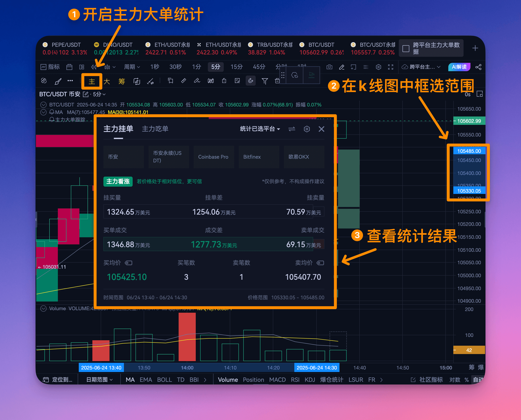Open statistics panel hexagon settings icon
The width and height of the screenshot is (521, 420).
pos(307,129)
